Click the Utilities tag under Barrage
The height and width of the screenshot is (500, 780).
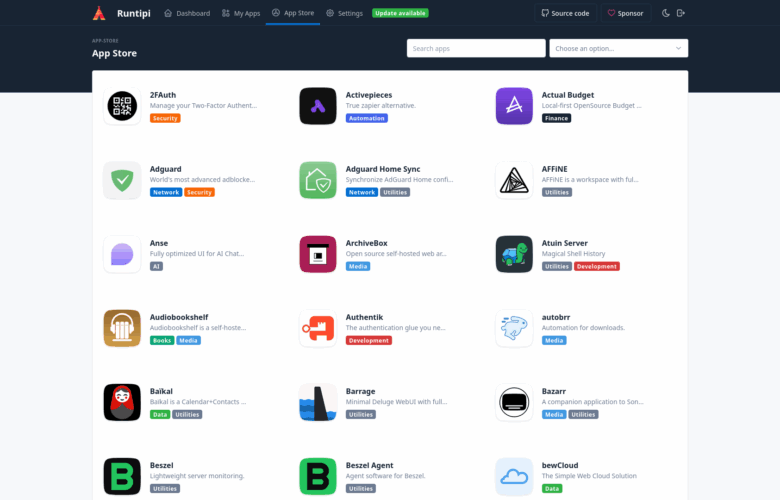pos(361,415)
